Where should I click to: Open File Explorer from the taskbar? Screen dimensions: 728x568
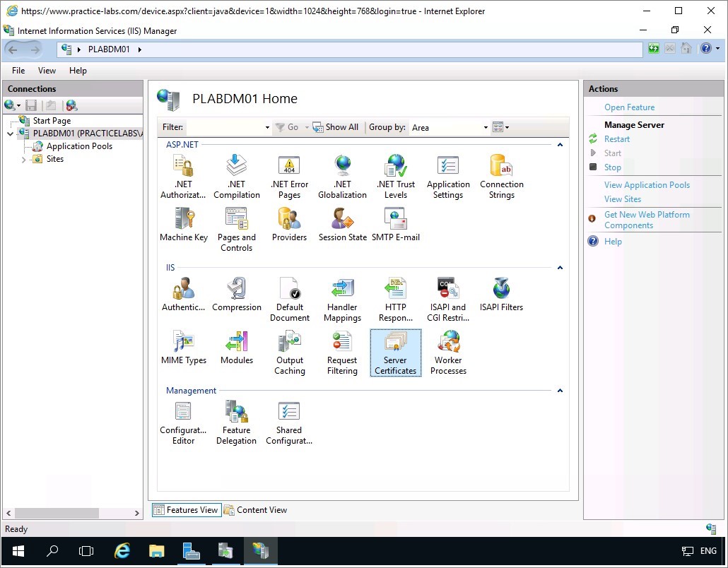click(157, 551)
